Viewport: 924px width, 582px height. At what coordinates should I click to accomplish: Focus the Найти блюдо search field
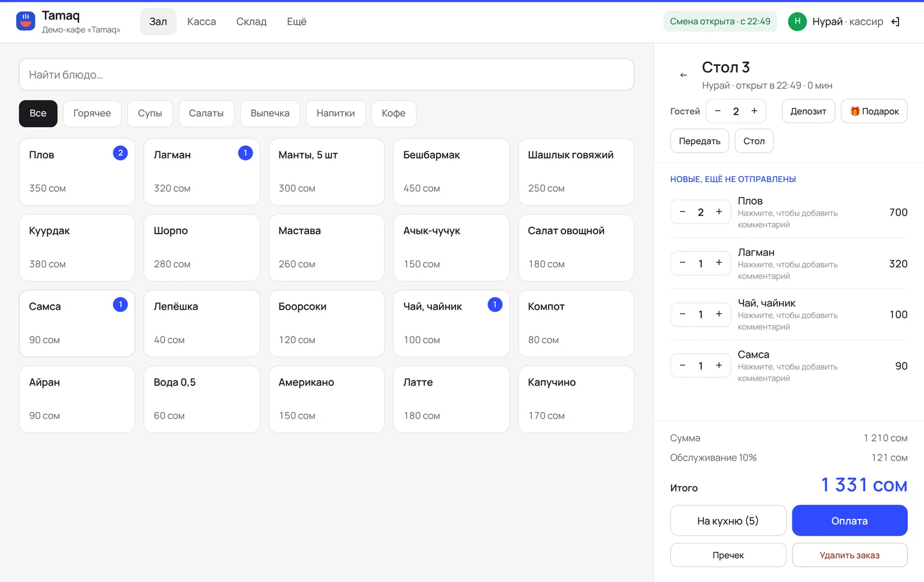click(x=327, y=75)
